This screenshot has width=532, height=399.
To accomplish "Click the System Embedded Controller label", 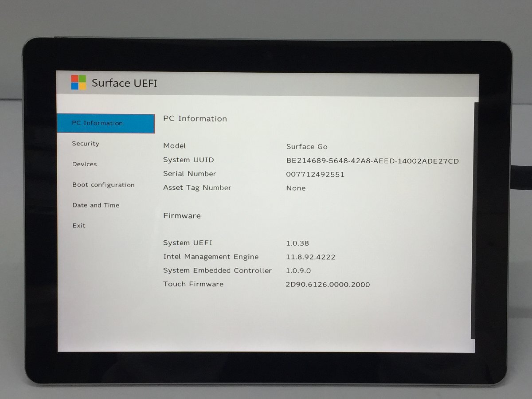I will (x=217, y=270).
